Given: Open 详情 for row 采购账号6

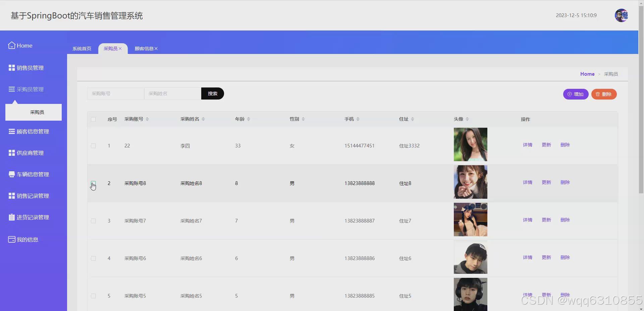Looking at the screenshot, I should pyautogui.click(x=528, y=257).
